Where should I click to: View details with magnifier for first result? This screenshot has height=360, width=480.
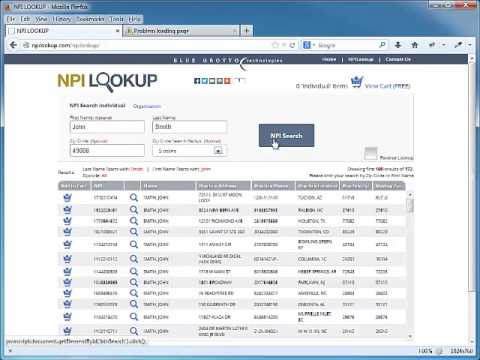point(134,198)
